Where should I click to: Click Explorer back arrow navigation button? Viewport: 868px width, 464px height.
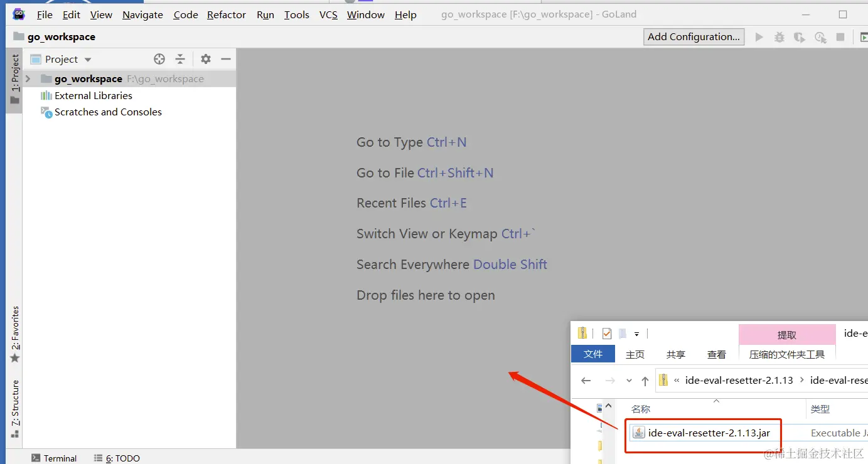point(586,381)
